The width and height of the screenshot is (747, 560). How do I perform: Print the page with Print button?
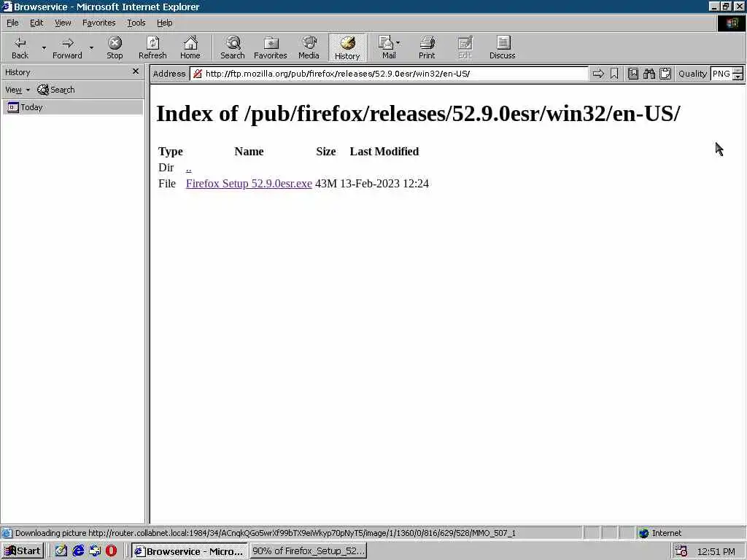tap(426, 47)
